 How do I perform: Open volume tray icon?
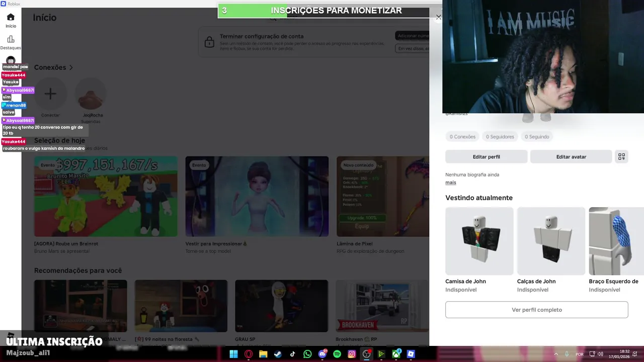600,354
